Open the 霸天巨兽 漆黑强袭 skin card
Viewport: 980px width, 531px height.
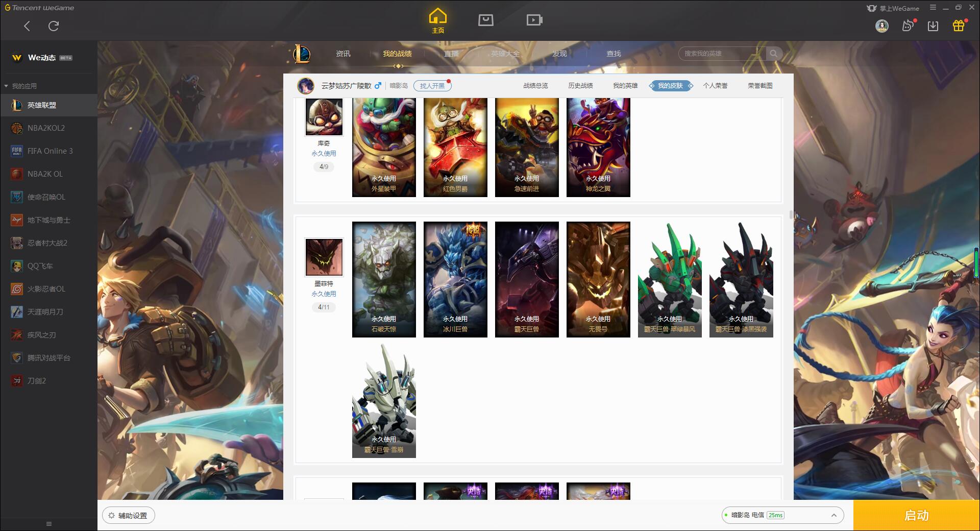pyautogui.click(x=741, y=279)
